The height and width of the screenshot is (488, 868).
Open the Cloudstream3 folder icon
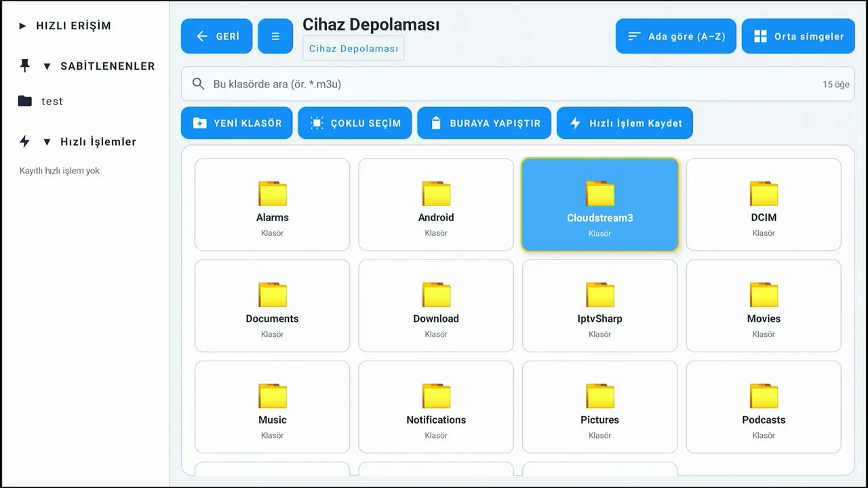coord(600,194)
